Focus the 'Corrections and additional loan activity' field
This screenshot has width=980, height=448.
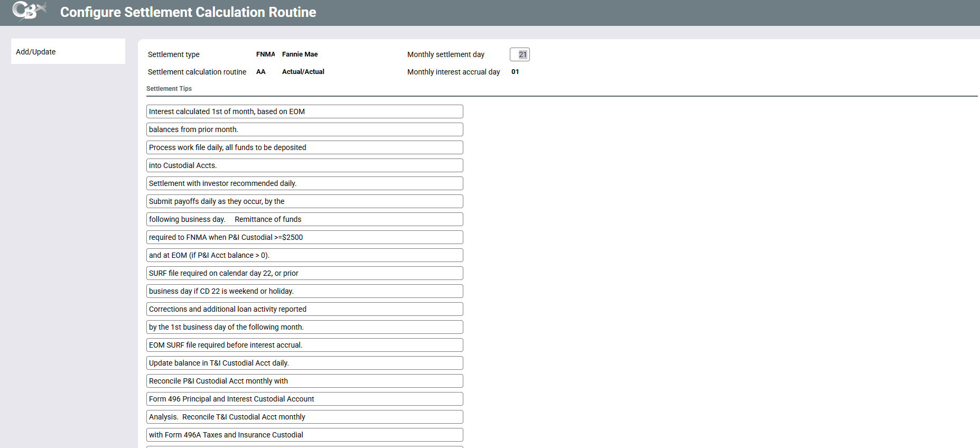point(304,309)
